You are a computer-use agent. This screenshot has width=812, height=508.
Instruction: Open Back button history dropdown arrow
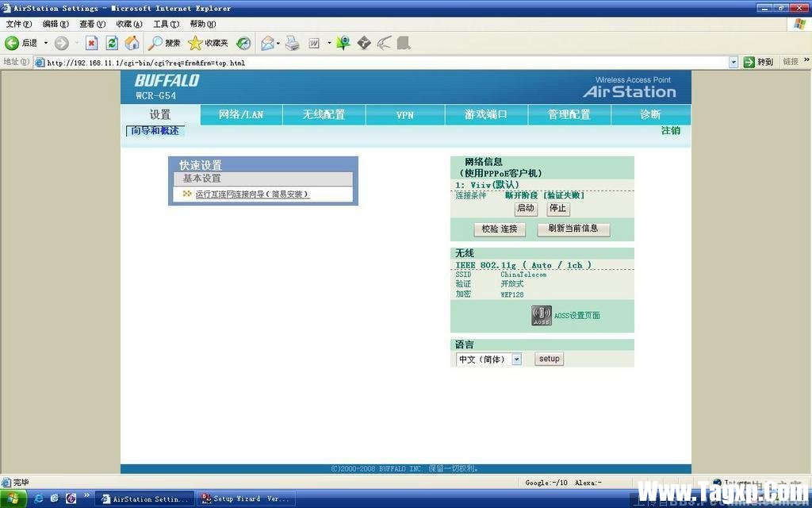45,43
